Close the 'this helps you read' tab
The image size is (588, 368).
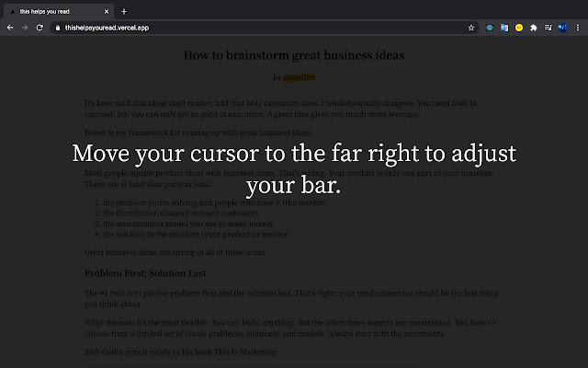(x=107, y=12)
